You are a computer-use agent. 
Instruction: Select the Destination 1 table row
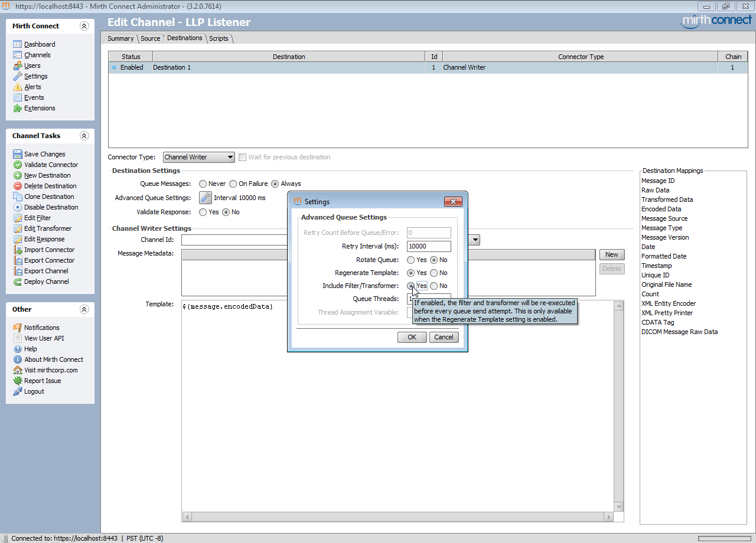coord(428,67)
